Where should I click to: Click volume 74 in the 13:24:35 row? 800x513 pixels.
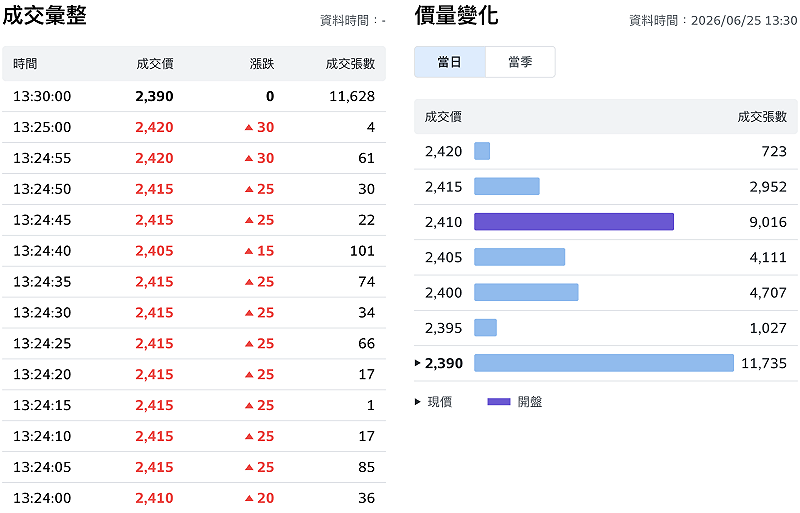366,282
